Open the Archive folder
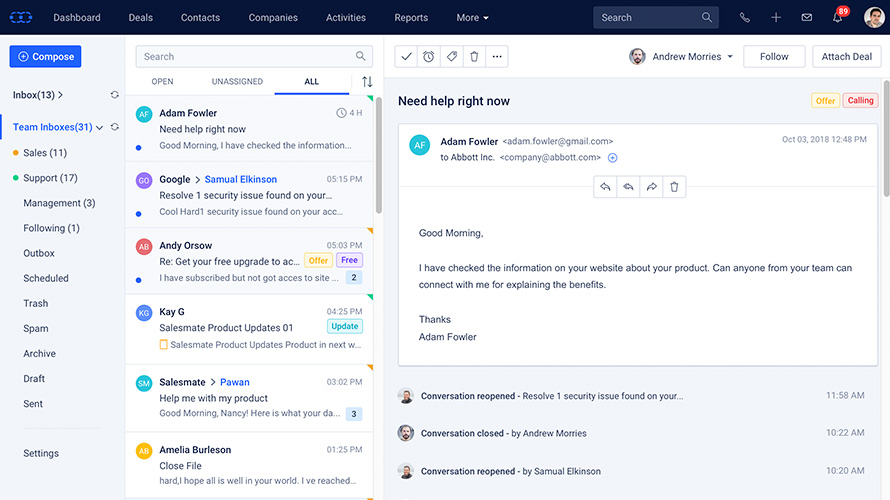The height and width of the screenshot is (500, 890). coord(39,354)
